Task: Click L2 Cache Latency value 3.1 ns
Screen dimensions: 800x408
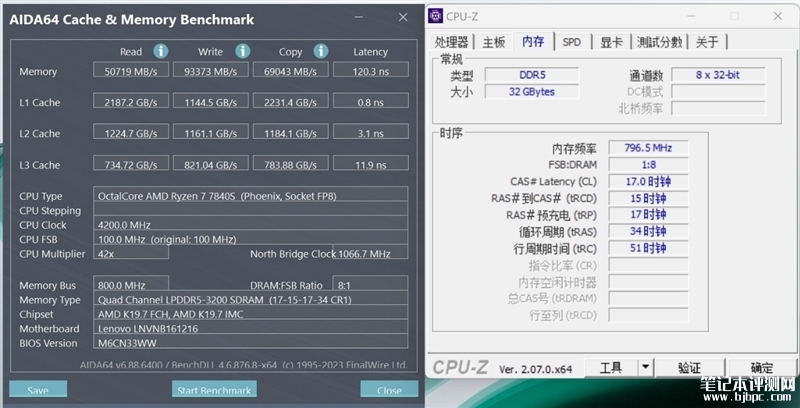Action: pyautogui.click(x=371, y=132)
